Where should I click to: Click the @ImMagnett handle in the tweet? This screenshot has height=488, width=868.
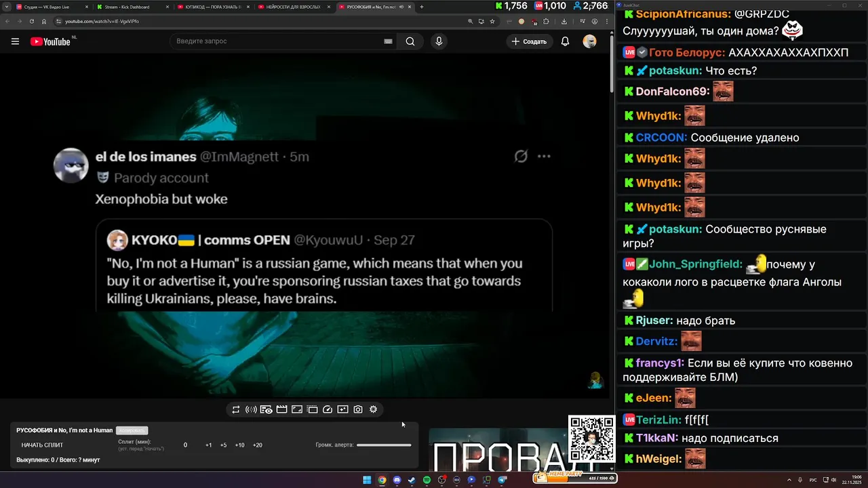click(239, 157)
